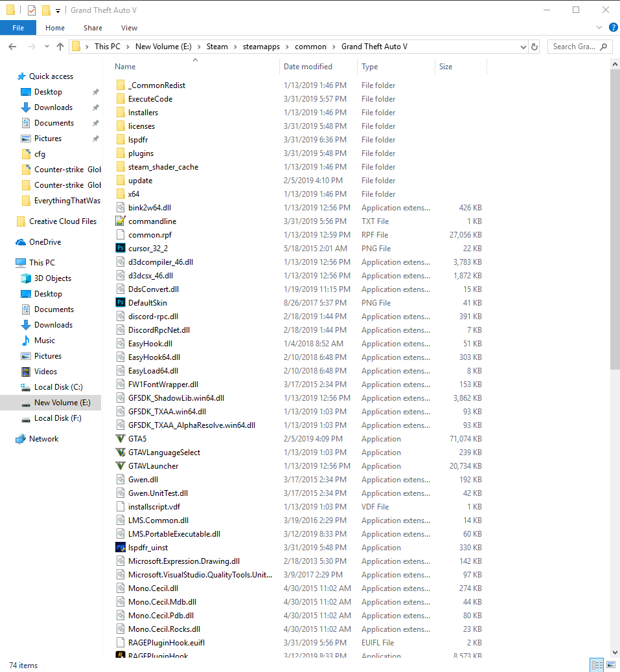The height and width of the screenshot is (672, 620).
Task: Expand the chevron after steamapps in breadcrumb
Action: click(x=287, y=47)
